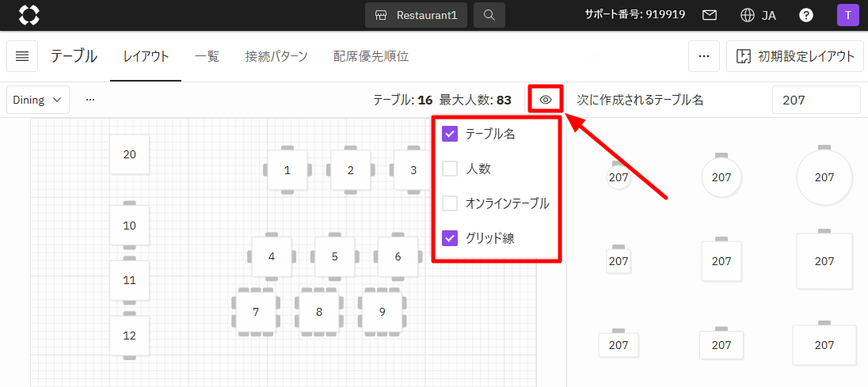
Task: Open the hamburger side menu
Action: [22, 56]
